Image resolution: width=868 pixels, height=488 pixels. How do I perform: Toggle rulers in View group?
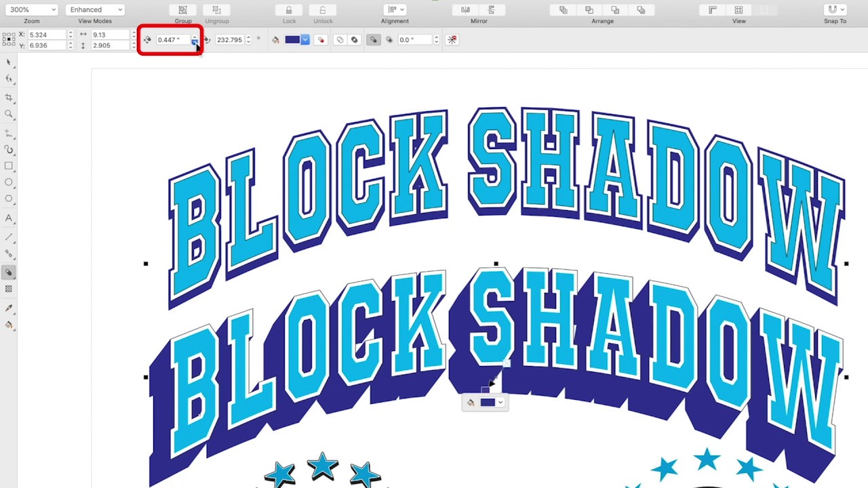coord(713,9)
